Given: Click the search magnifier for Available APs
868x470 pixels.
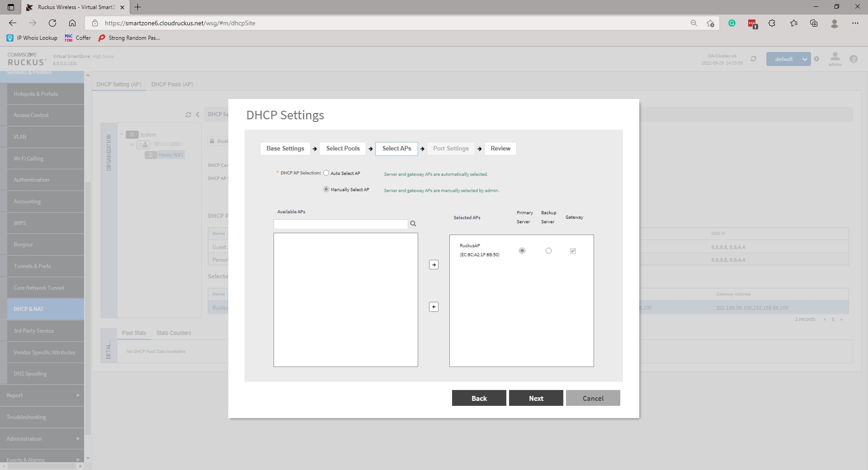Looking at the screenshot, I should tap(413, 224).
